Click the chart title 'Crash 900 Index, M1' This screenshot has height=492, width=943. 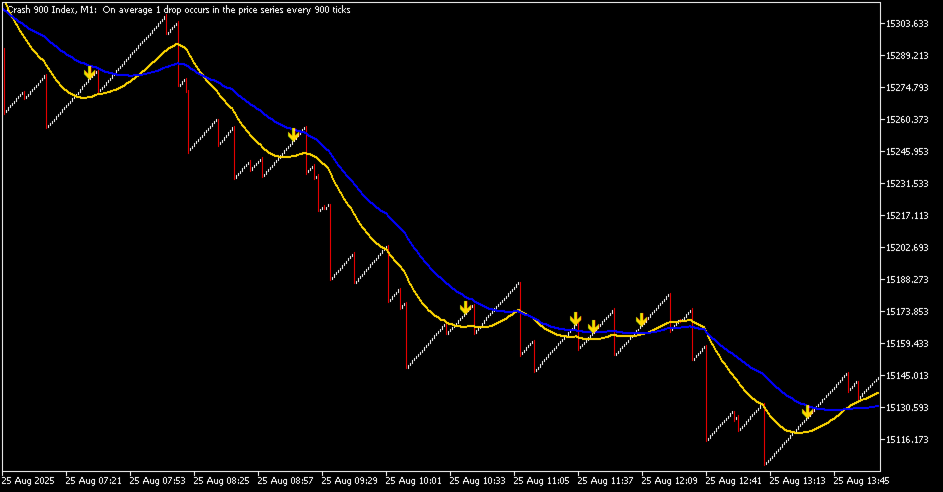click(52, 10)
